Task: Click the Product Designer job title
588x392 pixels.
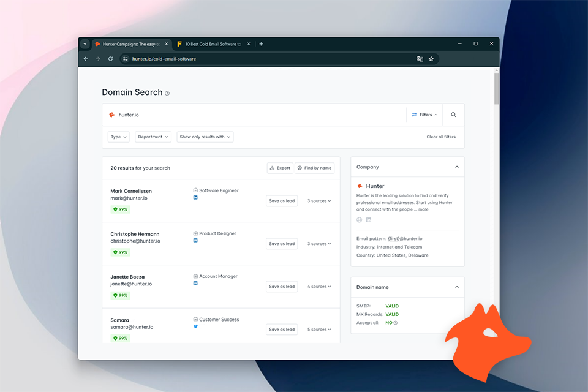Action: click(218, 233)
